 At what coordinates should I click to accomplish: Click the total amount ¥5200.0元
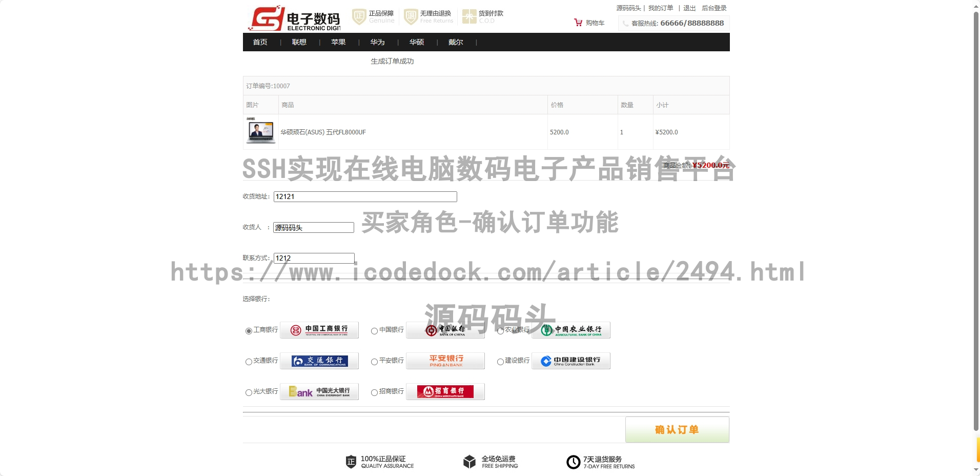[x=710, y=165]
